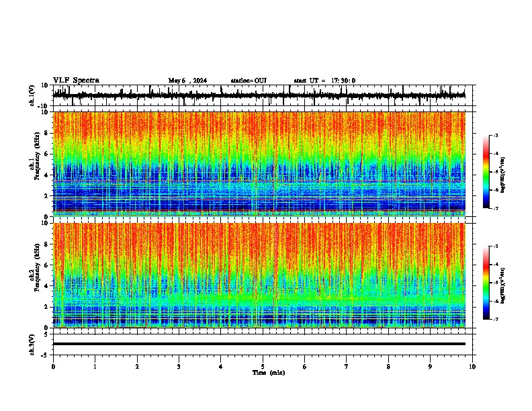532x411 pixels.
Task: Click the ch.1 frequency tick label "4"
Action: click(48, 175)
